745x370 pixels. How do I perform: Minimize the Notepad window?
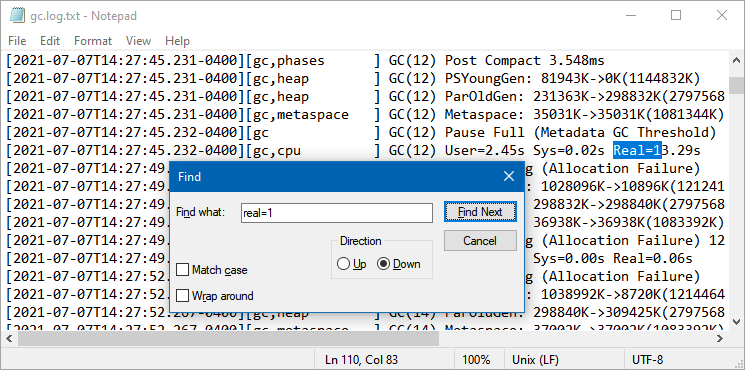[x=630, y=15]
